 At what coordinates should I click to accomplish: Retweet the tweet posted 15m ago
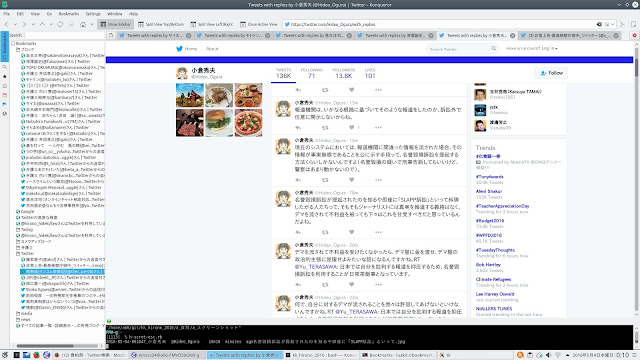pos(325,180)
